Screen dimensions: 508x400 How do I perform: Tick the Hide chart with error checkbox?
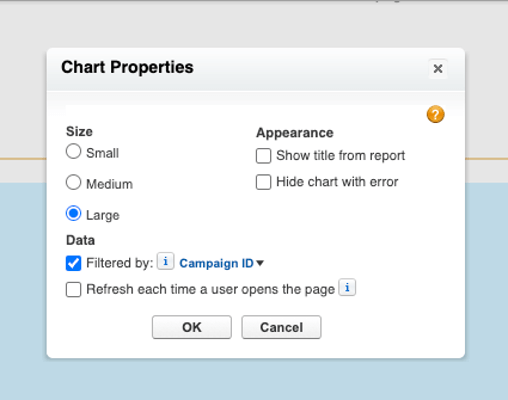pos(263,182)
